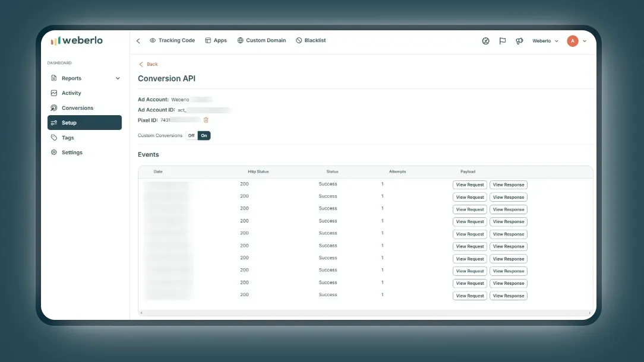Switch to the Apps tab
Image resolution: width=644 pixels, height=362 pixels.
216,40
